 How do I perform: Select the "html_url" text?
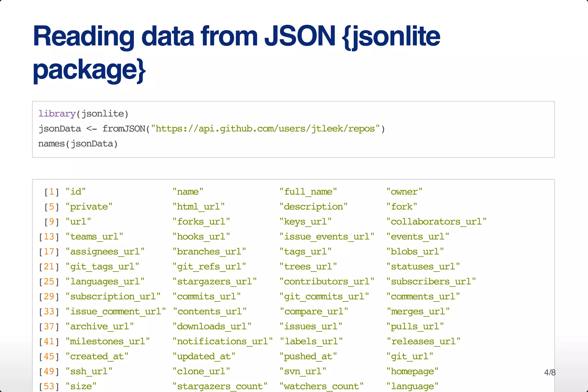pyautogui.click(x=198, y=207)
